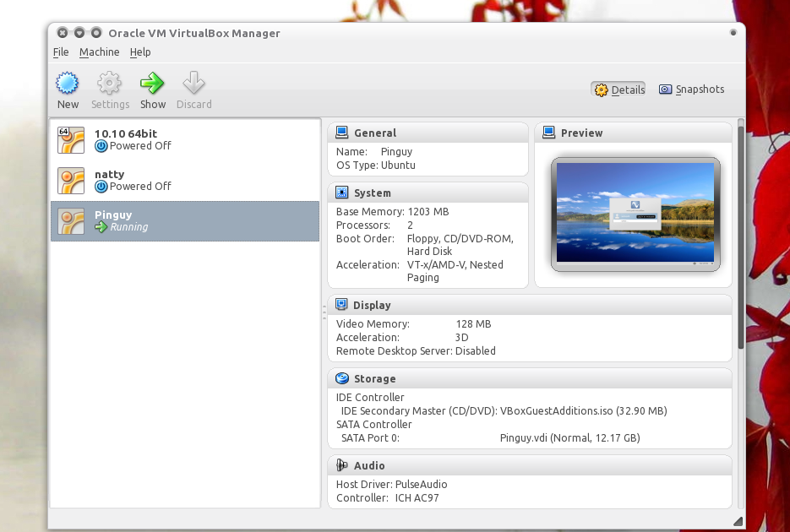Click 'Acceleration: 3D' display text
Screen dimensions: 790x532
point(402,337)
